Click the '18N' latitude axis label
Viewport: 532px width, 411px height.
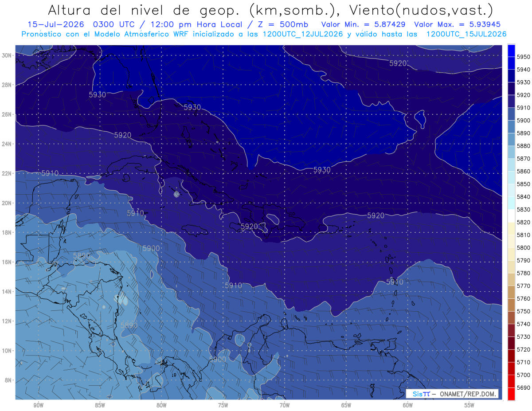coord(7,232)
